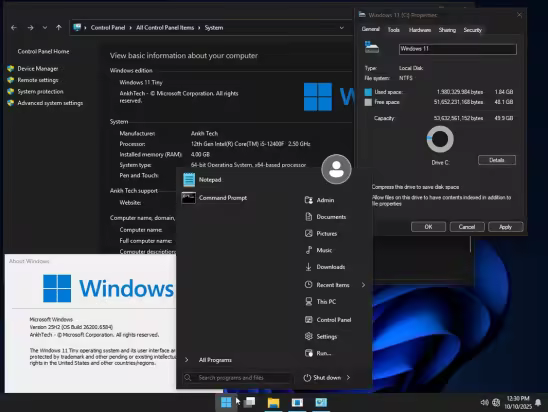Viewport: 548px width, 412px height.
Task: Confirm the Properties dialog with OK
Action: coord(428,227)
